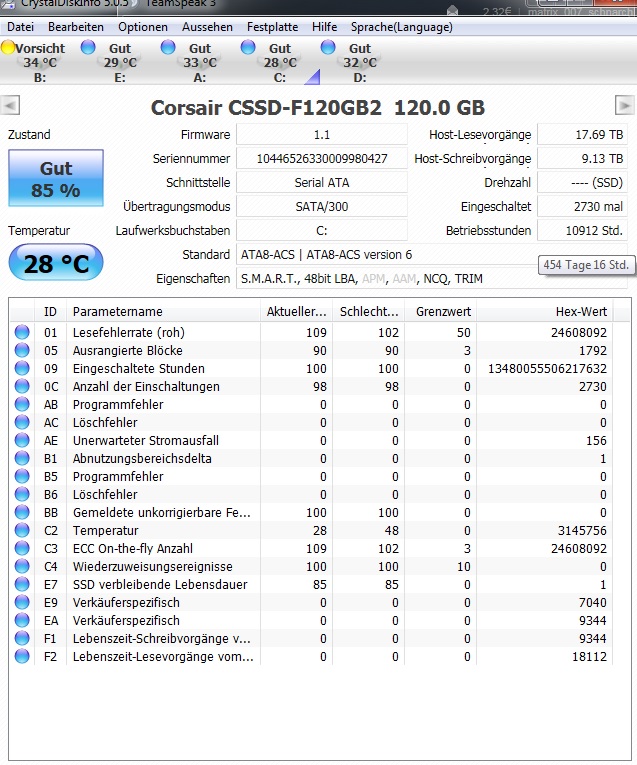
Task: Open the Bearbeiten menu
Action: click(76, 27)
